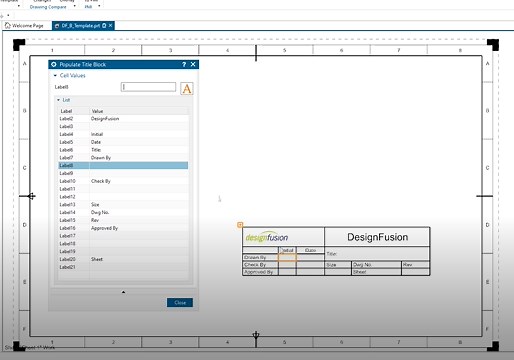Select the Label20 Sheet row

tap(123, 259)
